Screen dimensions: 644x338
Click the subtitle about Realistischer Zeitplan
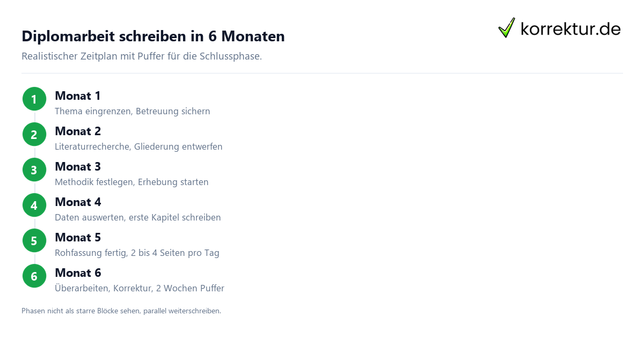pos(142,56)
